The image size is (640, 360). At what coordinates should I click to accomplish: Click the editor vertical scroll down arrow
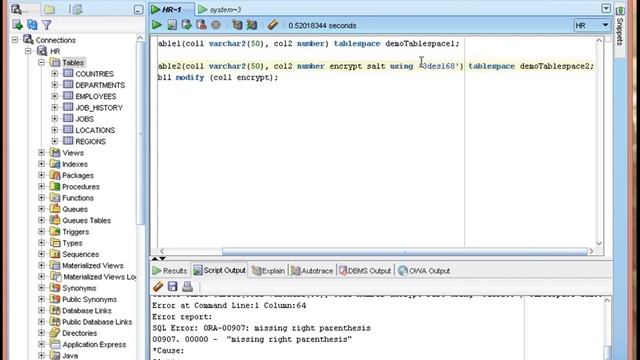pos(599,244)
